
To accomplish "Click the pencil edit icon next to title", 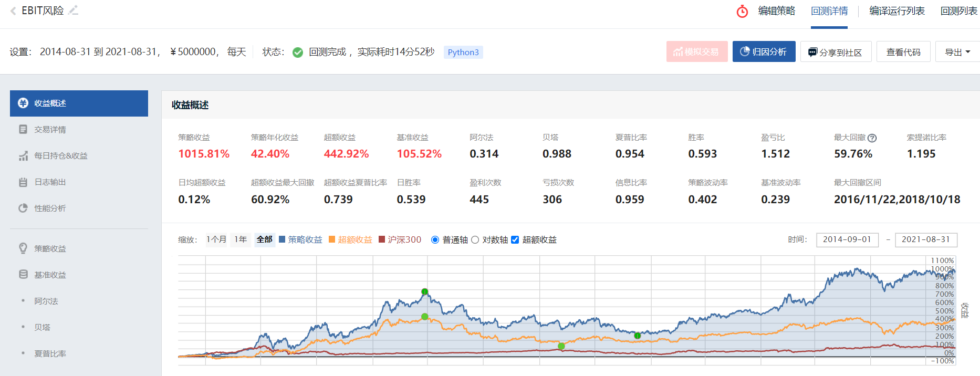I will pos(74,11).
